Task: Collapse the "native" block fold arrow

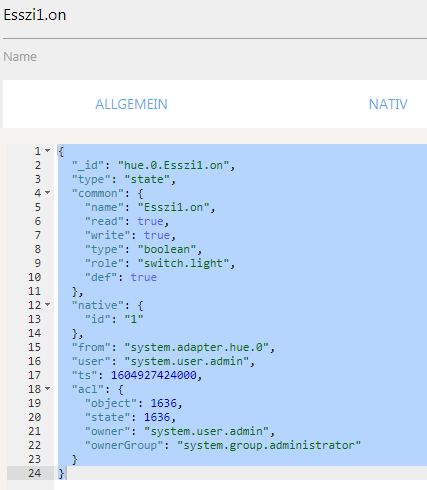Action: [x=48, y=305]
